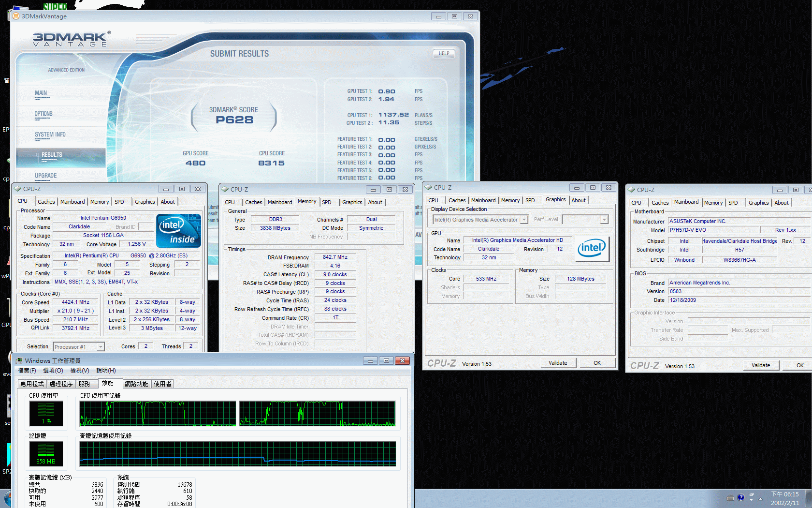
Task: Click the help question mark tray icon
Action: 740,497
